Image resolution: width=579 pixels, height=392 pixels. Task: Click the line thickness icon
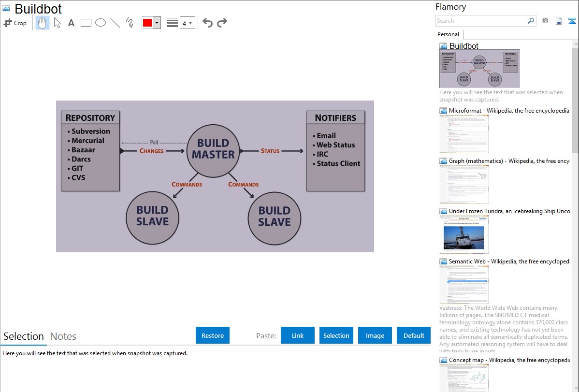point(173,23)
